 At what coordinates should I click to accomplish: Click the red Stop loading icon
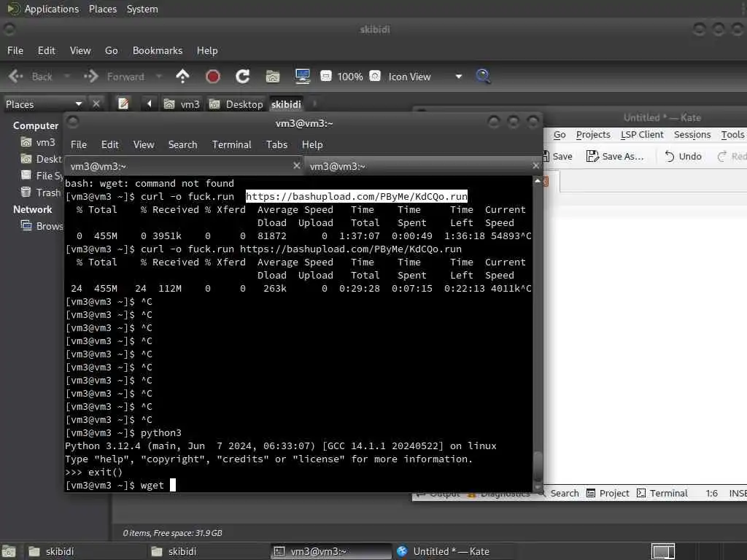(x=212, y=76)
